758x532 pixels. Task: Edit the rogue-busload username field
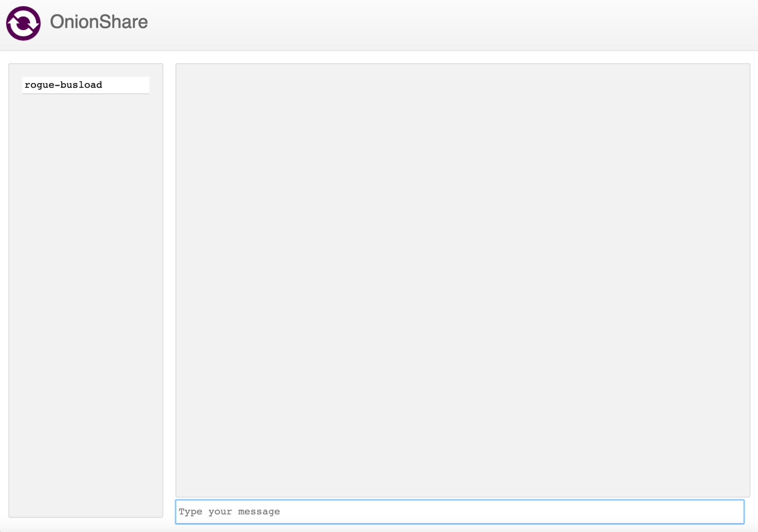point(86,85)
